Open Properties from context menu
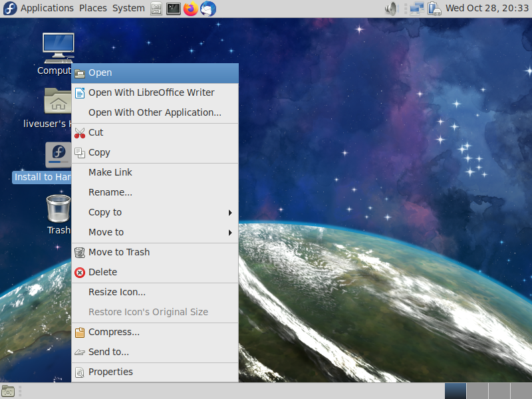The height and width of the screenshot is (399, 532). coord(155,372)
